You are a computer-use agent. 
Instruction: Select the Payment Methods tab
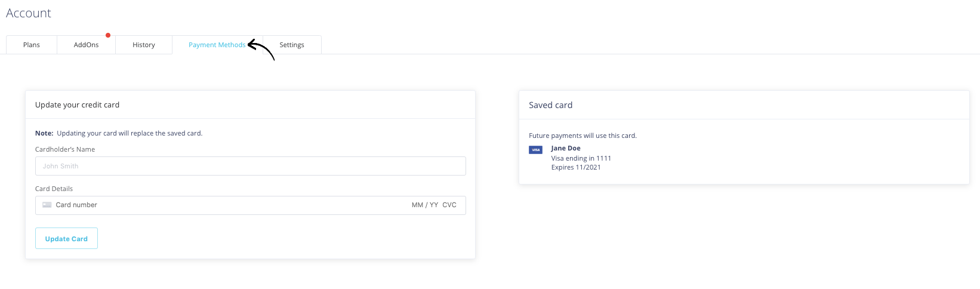pos(217,45)
